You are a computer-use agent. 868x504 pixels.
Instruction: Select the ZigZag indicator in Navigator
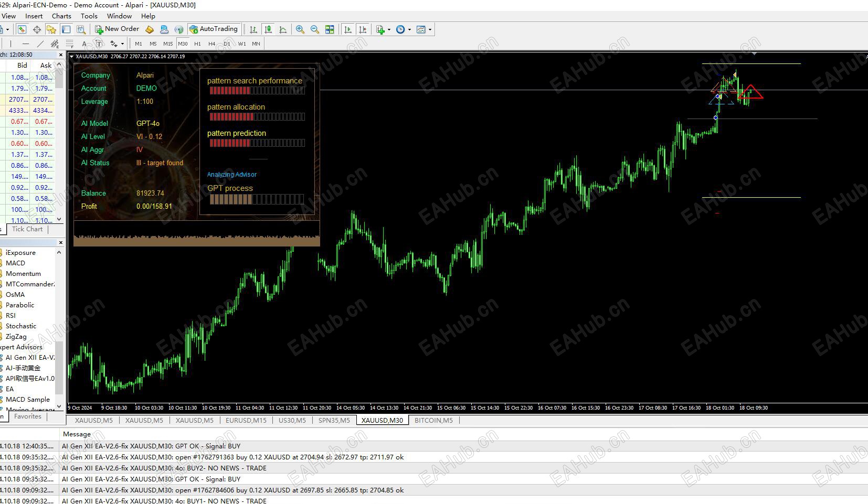pos(16,337)
